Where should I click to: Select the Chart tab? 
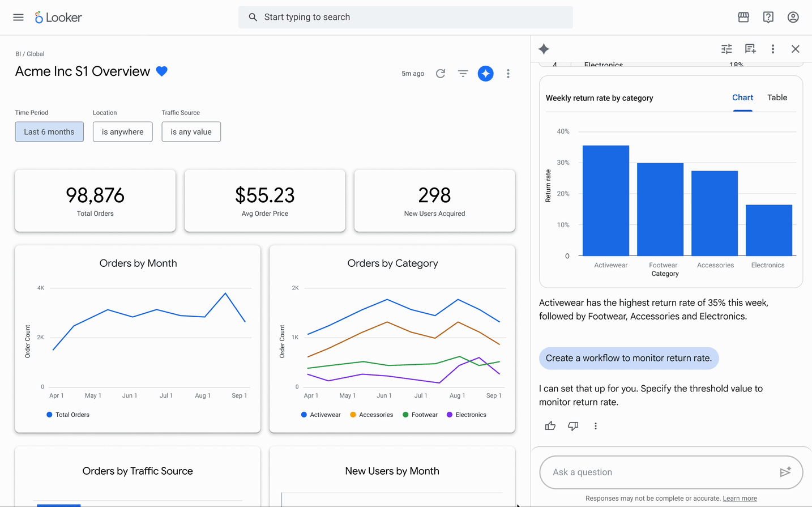pyautogui.click(x=743, y=97)
